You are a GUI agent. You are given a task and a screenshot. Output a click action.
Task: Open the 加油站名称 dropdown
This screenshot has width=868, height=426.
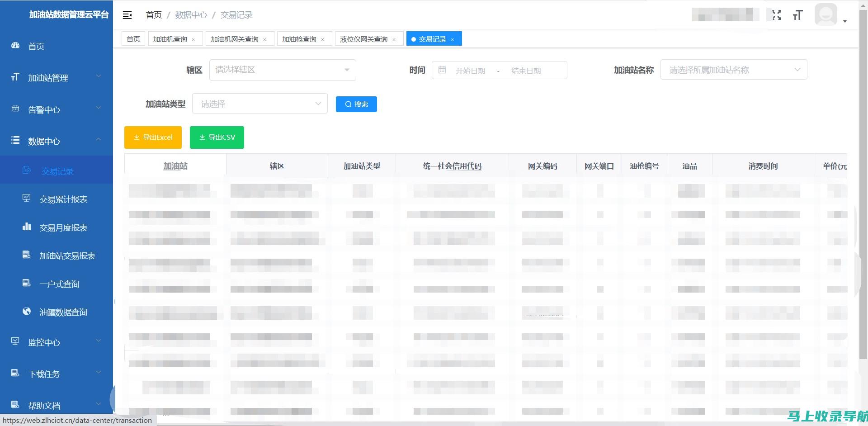(x=734, y=70)
